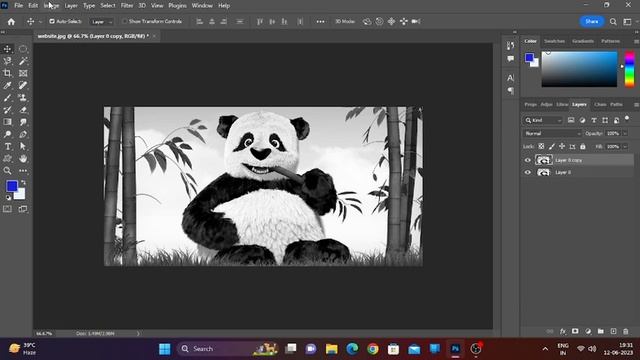640x360 pixels.
Task: Switch to the Swatches tab
Action: 554,41
